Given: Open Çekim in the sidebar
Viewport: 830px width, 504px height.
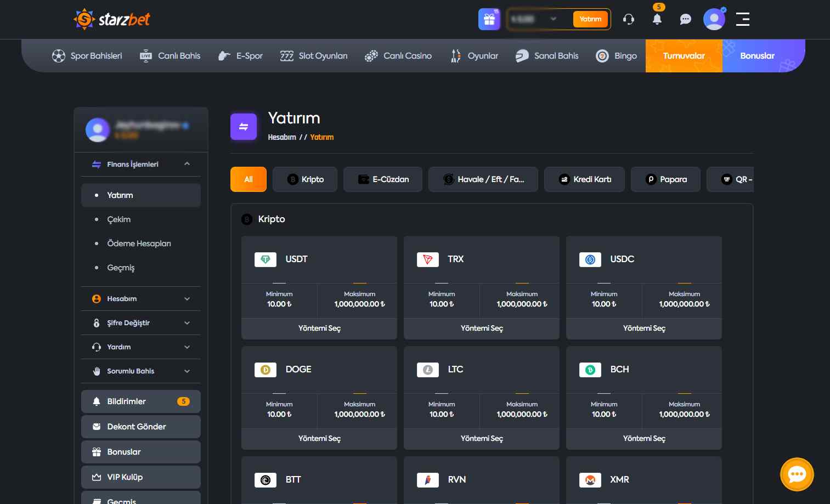Looking at the screenshot, I should click(x=141, y=219).
